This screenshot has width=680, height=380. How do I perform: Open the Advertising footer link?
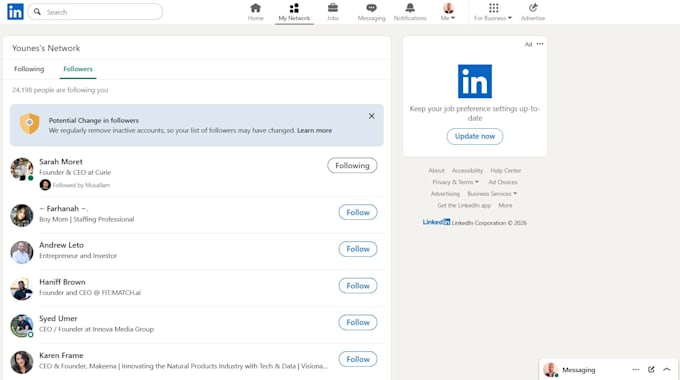pyautogui.click(x=445, y=194)
